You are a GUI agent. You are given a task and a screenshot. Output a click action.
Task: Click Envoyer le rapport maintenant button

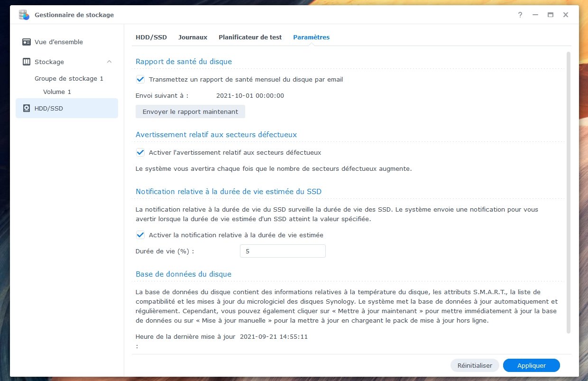(x=190, y=112)
